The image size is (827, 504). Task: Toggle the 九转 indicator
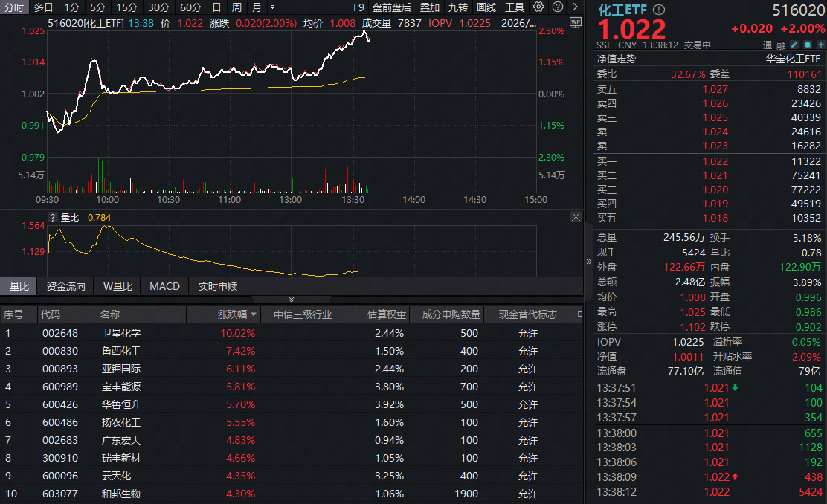pos(458,7)
